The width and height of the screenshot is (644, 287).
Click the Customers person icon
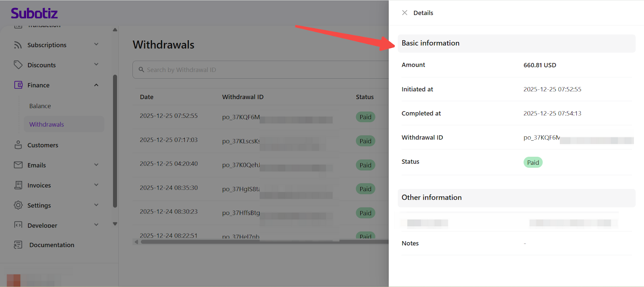(x=18, y=145)
